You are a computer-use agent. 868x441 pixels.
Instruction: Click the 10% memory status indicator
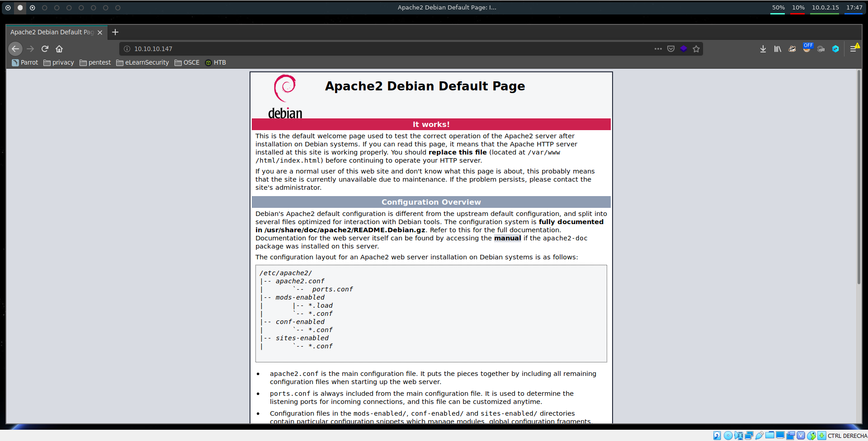point(798,8)
